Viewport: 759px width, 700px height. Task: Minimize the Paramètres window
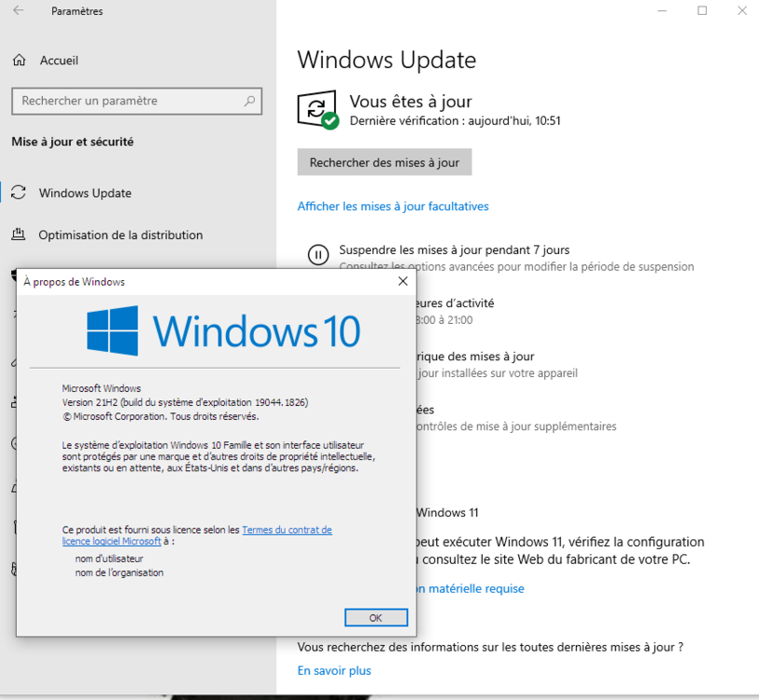661,11
